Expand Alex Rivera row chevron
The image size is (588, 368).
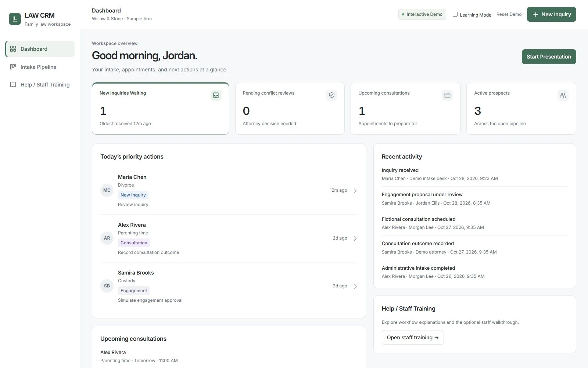[x=355, y=238]
